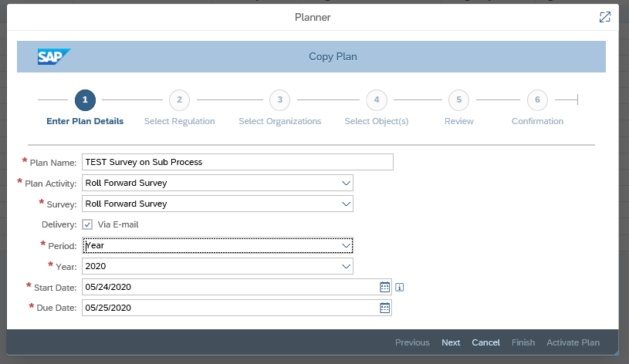Screen dimensions: 629x364
Task: Toggle the Via E-mail delivery checkbox
Action: pos(87,224)
